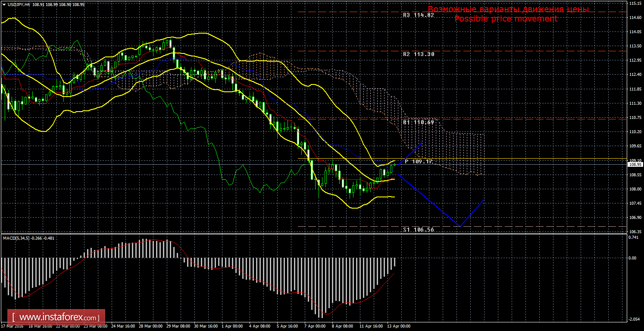This screenshot has width=644, height=331.
Task: Click the 28 Mar 00:00 time label
Action: tap(151, 326)
